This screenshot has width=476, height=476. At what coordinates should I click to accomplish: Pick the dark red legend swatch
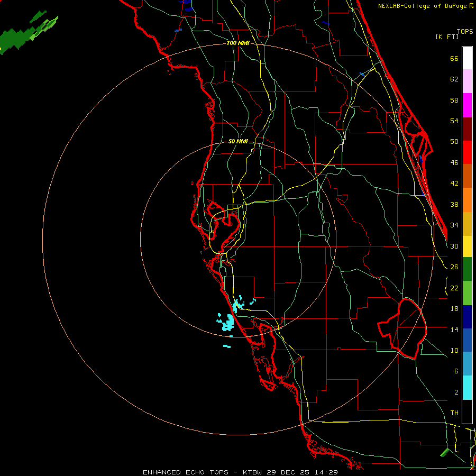coord(467,129)
